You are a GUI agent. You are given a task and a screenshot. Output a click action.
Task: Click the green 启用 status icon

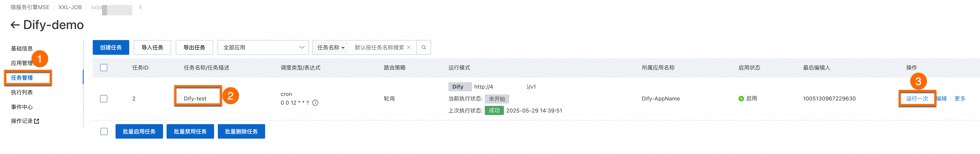pos(741,99)
